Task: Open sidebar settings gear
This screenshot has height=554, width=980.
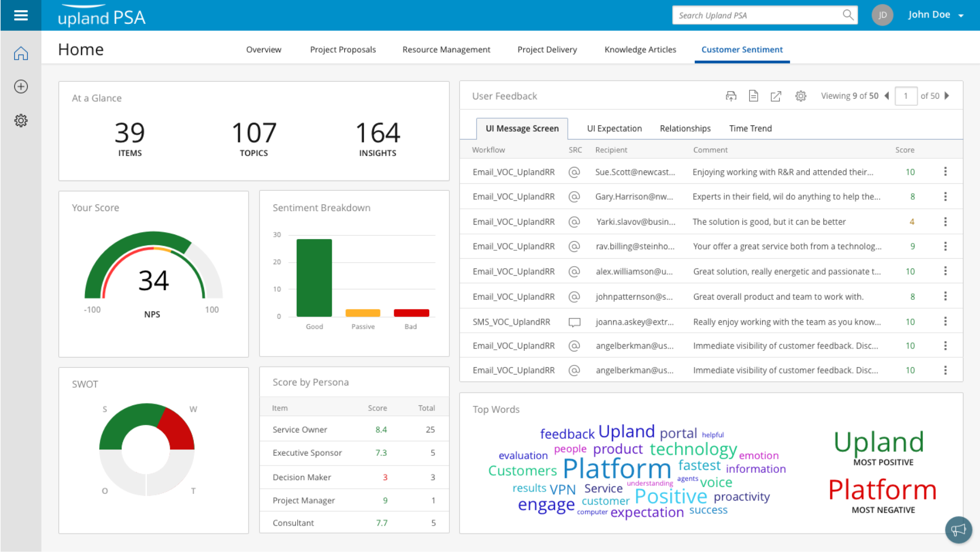Action: click(x=21, y=120)
